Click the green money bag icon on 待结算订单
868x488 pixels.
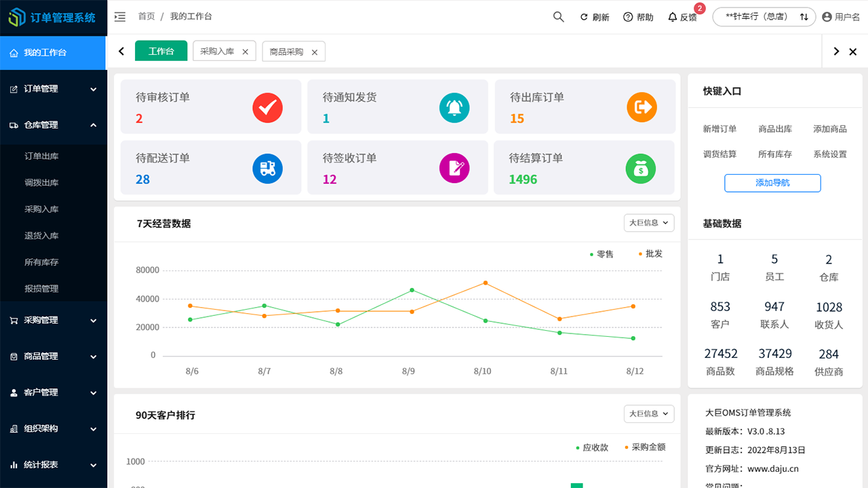pyautogui.click(x=641, y=168)
